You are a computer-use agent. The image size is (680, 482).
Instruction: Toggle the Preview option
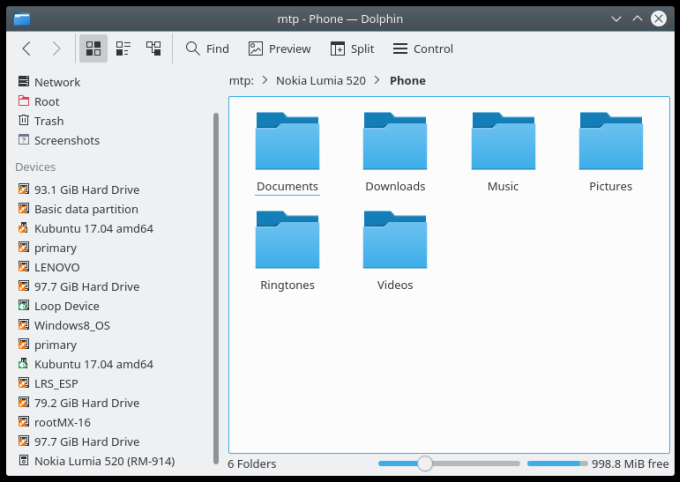(x=279, y=48)
